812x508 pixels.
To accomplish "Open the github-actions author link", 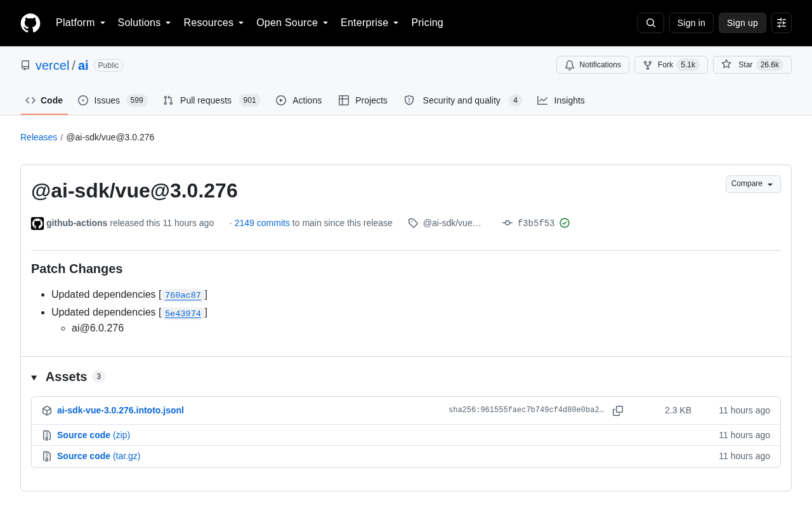I will 77,223.
